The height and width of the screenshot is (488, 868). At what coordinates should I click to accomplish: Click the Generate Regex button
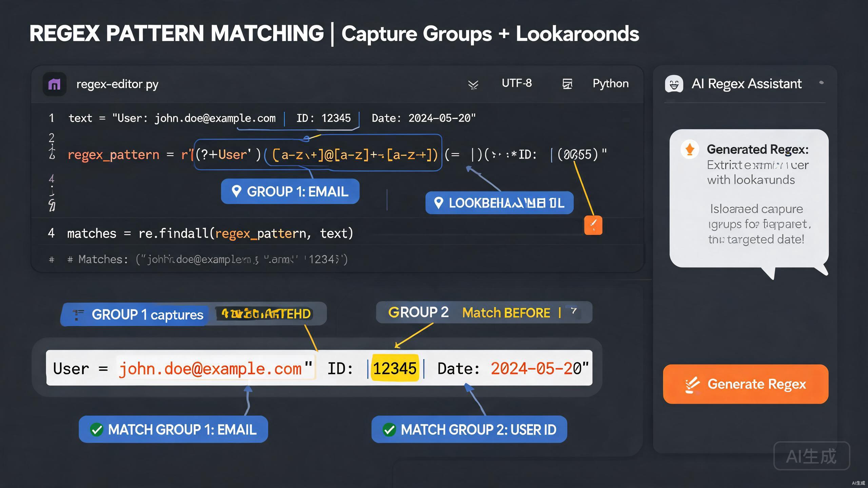pos(746,384)
